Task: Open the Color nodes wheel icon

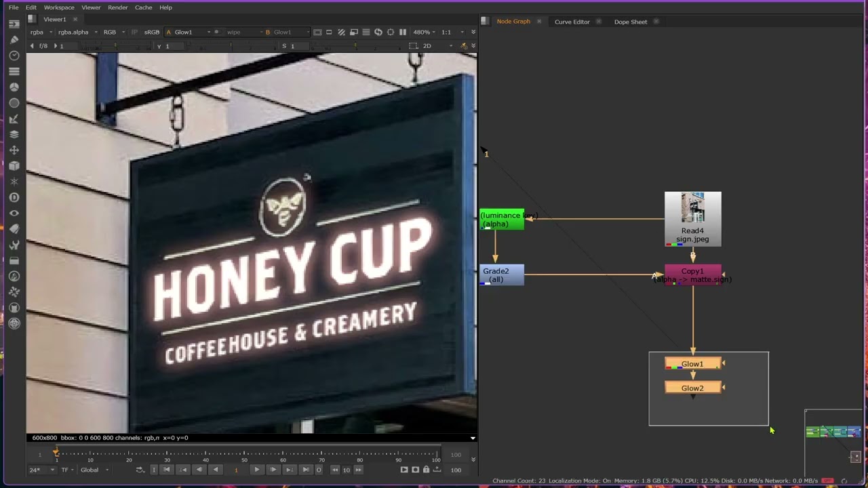Action: pyautogui.click(x=14, y=87)
